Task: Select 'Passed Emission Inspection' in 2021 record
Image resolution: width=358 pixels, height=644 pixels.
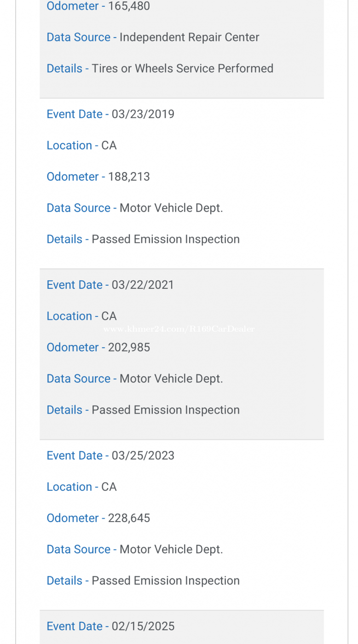Action: [166, 410]
